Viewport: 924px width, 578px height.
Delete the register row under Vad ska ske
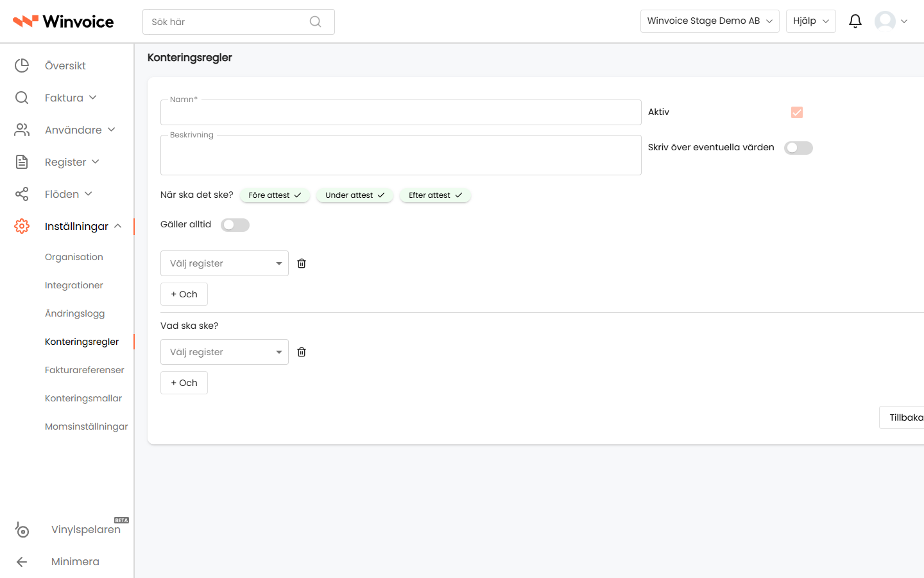point(302,352)
